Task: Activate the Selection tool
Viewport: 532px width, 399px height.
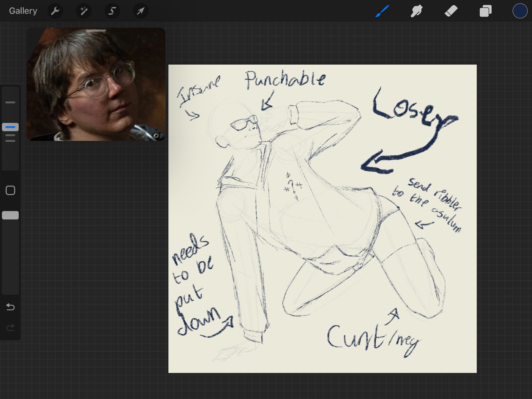Action: [112, 11]
